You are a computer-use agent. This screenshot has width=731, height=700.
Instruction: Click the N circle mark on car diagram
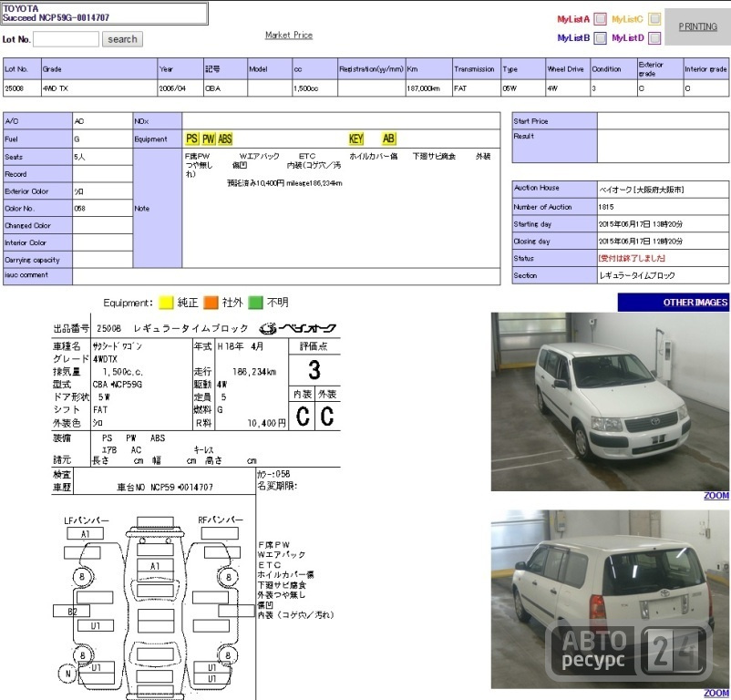coord(68,674)
